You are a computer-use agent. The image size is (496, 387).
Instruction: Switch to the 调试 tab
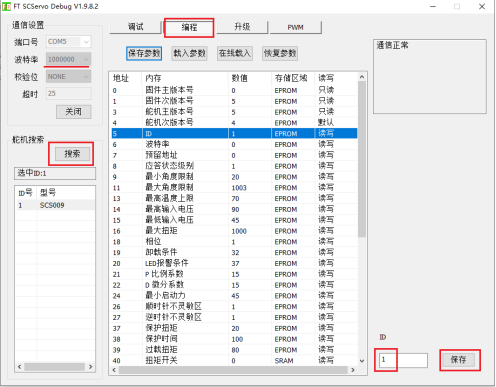pyautogui.click(x=135, y=27)
